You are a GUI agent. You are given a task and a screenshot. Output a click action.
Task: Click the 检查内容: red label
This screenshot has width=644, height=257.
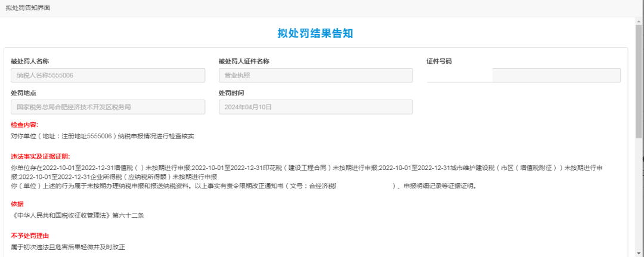point(24,125)
